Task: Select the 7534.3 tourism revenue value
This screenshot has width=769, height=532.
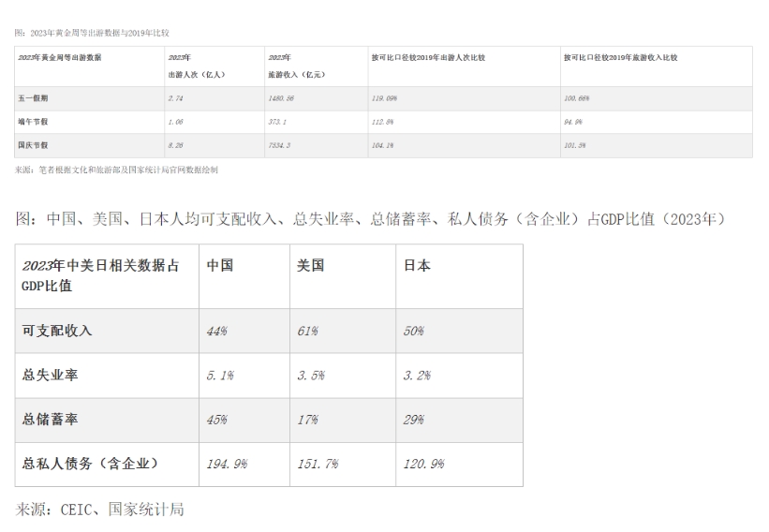Action: click(281, 145)
